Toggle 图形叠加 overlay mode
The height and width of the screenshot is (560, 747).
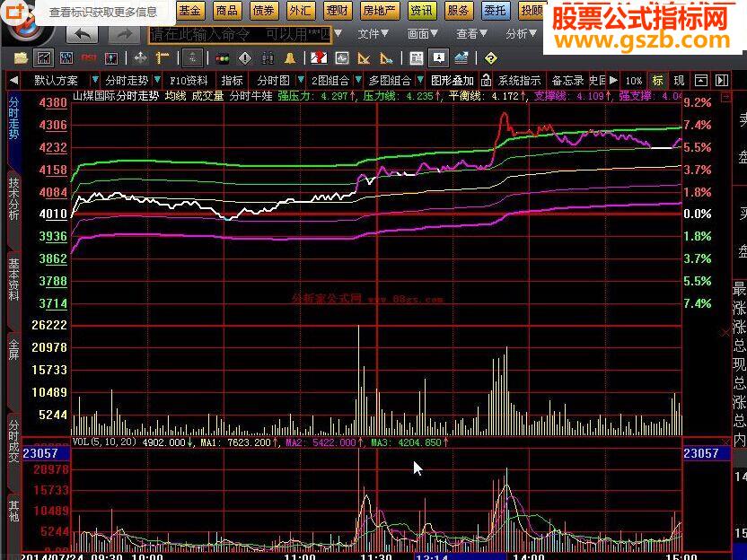click(x=453, y=80)
